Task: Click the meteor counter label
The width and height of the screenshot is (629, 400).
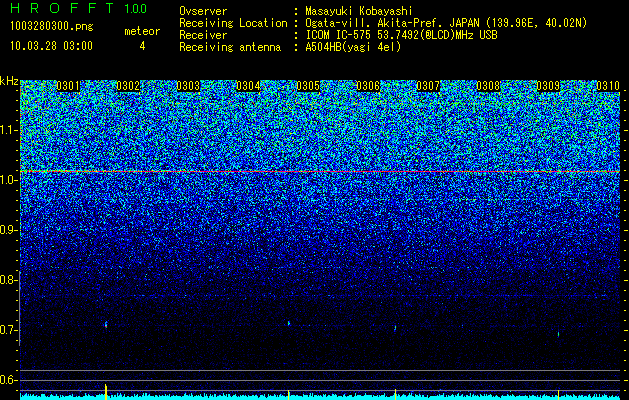Action: (142, 31)
